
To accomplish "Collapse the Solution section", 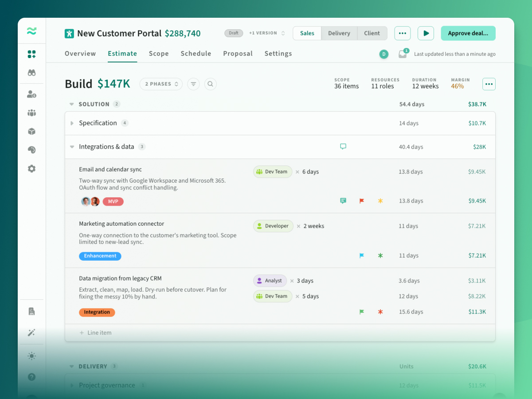I will coord(71,104).
